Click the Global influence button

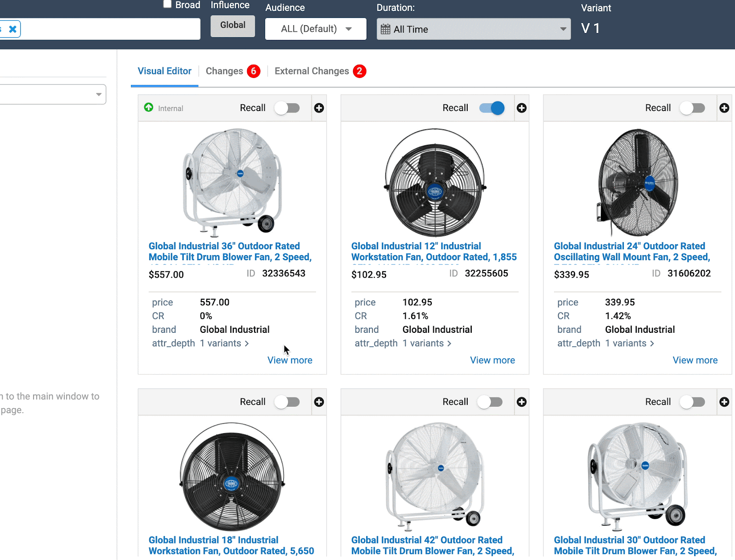tap(233, 26)
